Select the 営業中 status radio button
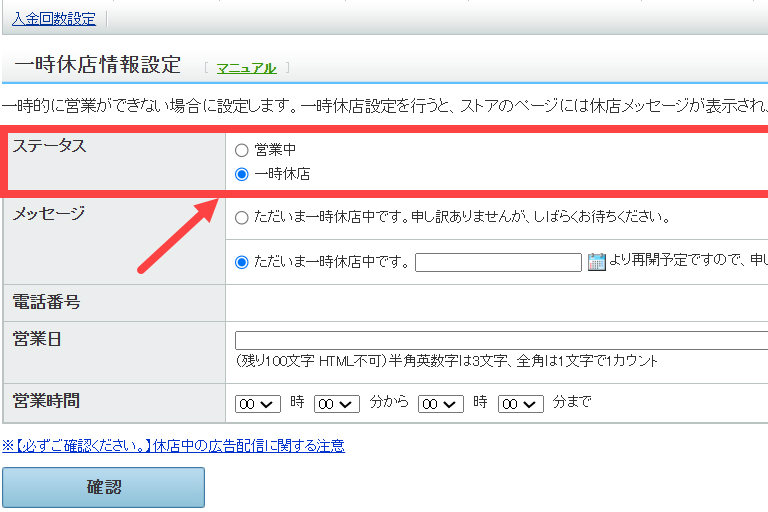Viewport: 768px width, 512px height. tap(241, 150)
